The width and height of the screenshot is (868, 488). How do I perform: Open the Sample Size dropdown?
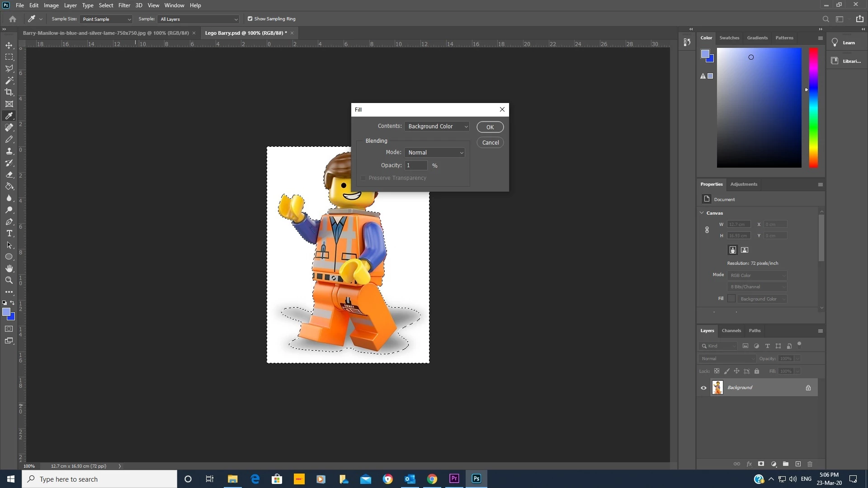(106, 19)
